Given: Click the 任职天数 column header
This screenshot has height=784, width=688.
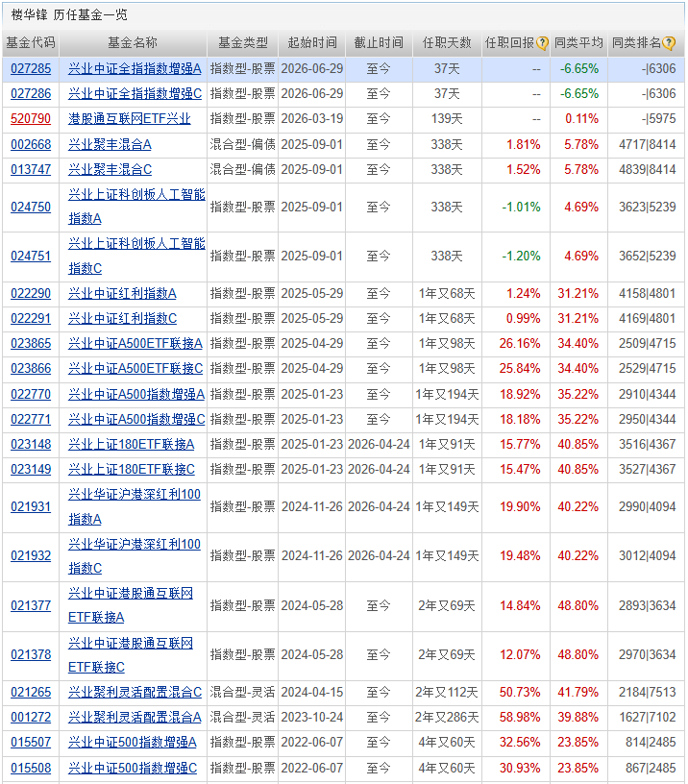Looking at the screenshot, I should tap(447, 43).
